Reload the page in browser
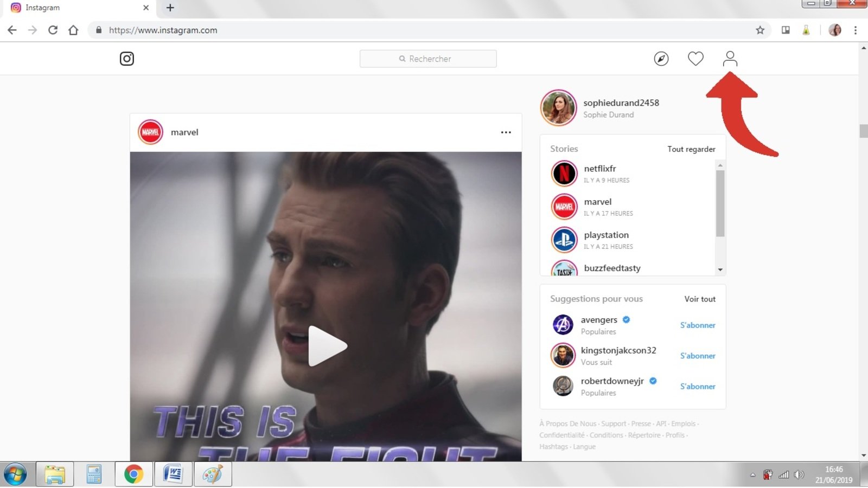Image resolution: width=868 pixels, height=488 pixels. (53, 30)
